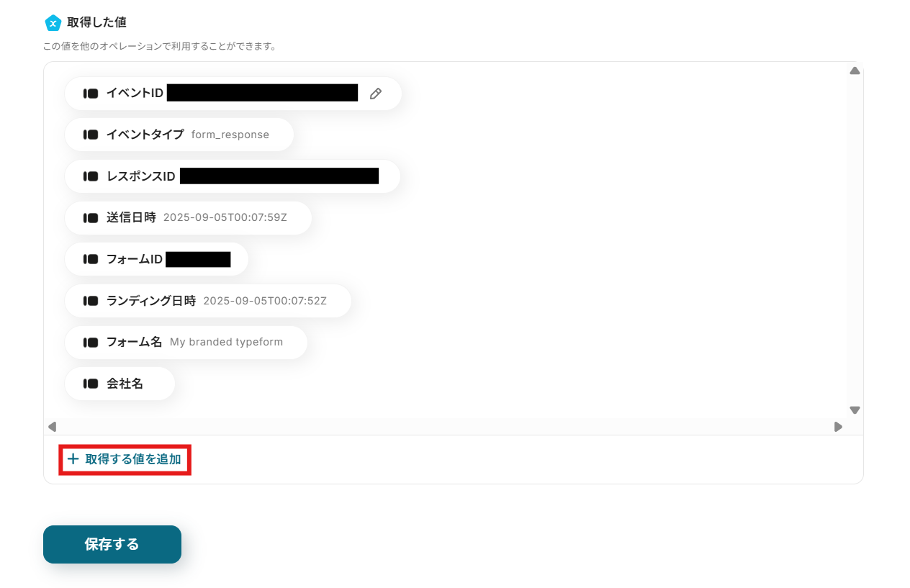Click the blue pentagon icon next to 取得した値
910x588 pixels.
coord(53,23)
